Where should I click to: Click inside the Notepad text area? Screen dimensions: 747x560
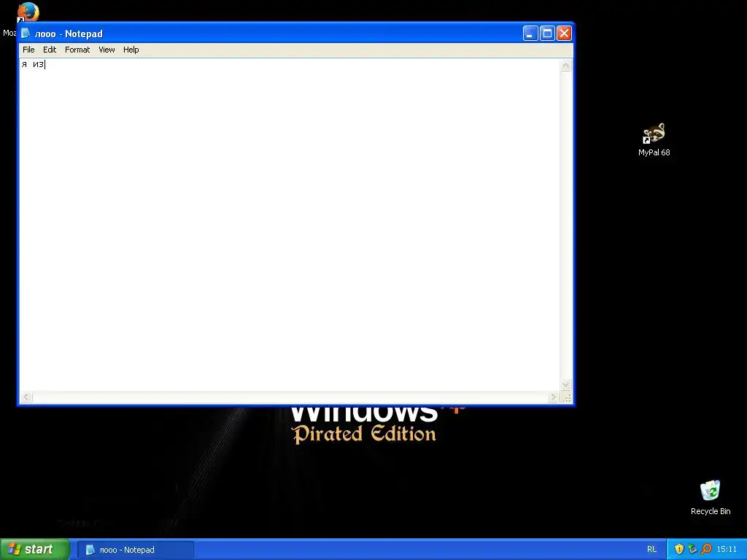point(290,225)
